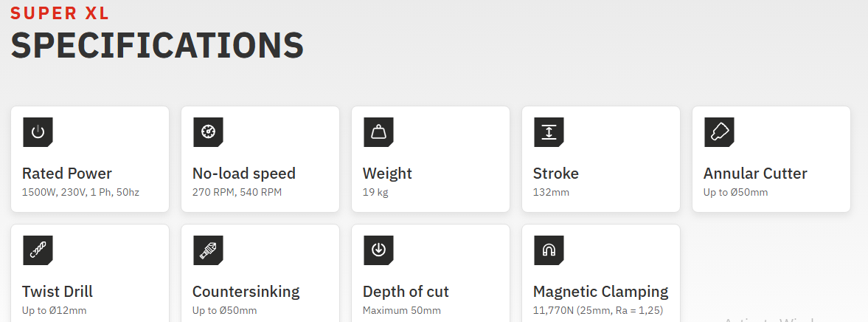The width and height of the screenshot is (868, 322).
Task: Click the Twist Drill bit icon
Action: tap(38, 250)
